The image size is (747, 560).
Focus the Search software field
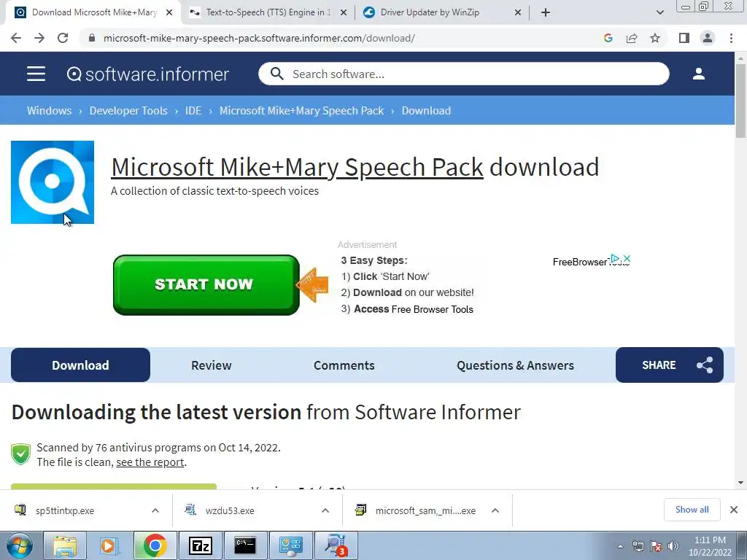click(x=463, y=74)
